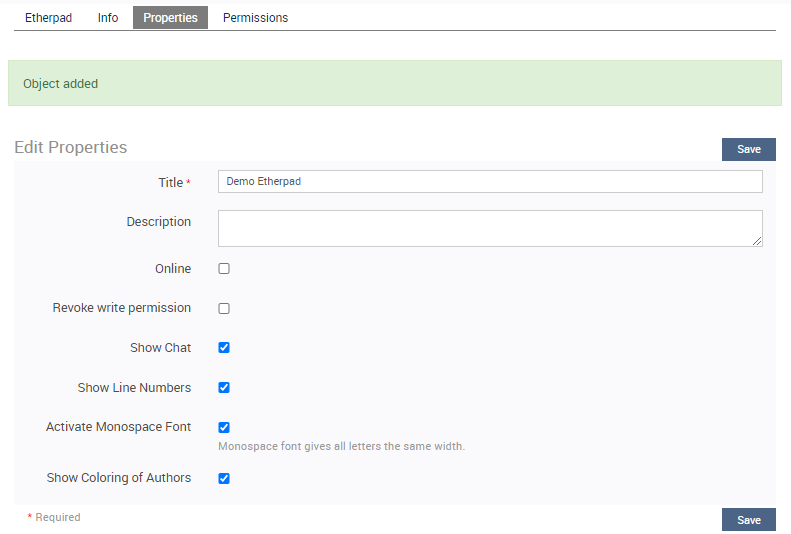Uncheck Show Coloring of Authors

click(224, 479)
